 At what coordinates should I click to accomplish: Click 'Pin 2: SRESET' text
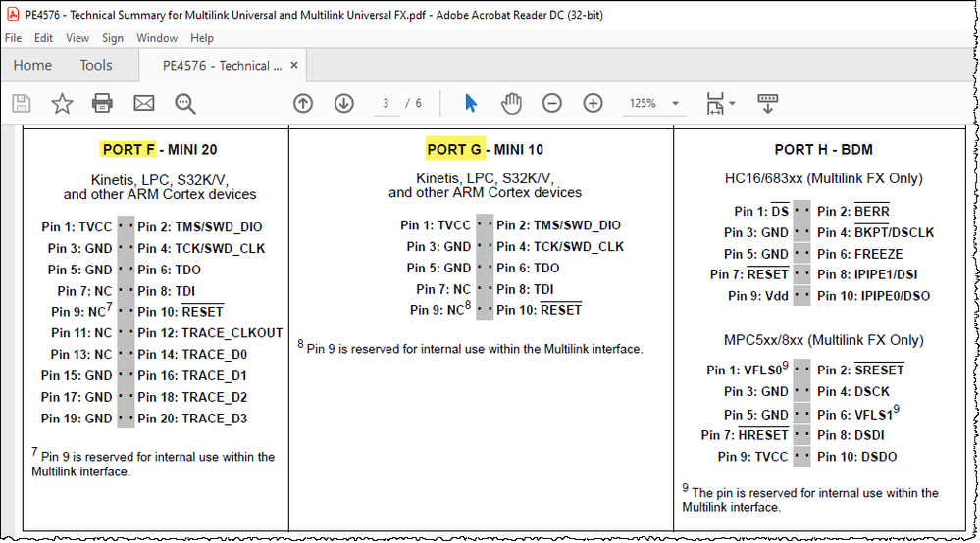click(x=860, y=370)
